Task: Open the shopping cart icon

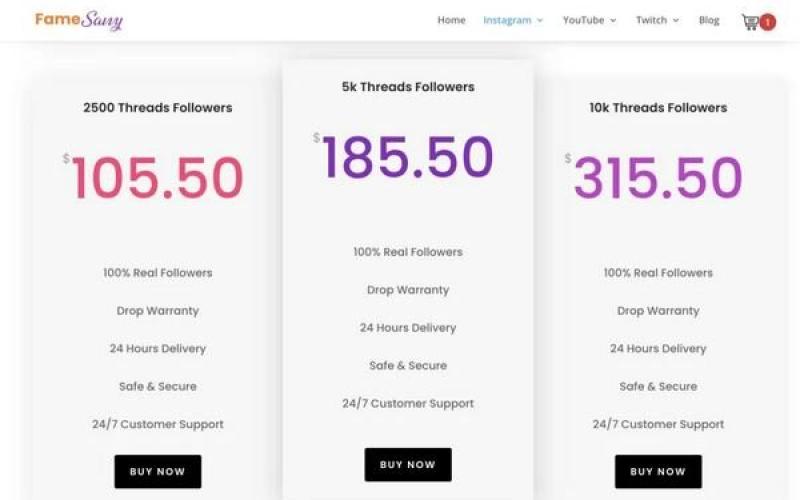Action: click(x=749, y=21)
